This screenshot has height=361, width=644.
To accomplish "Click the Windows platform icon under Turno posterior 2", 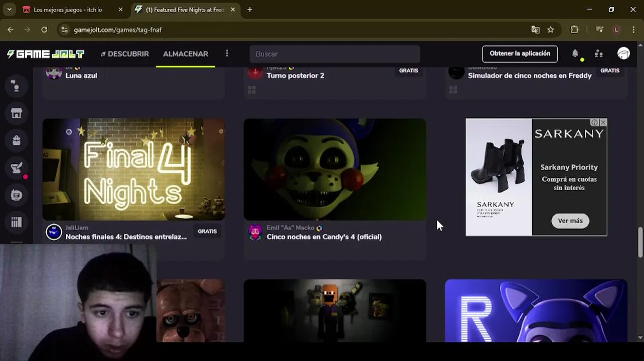I will 252,90.
